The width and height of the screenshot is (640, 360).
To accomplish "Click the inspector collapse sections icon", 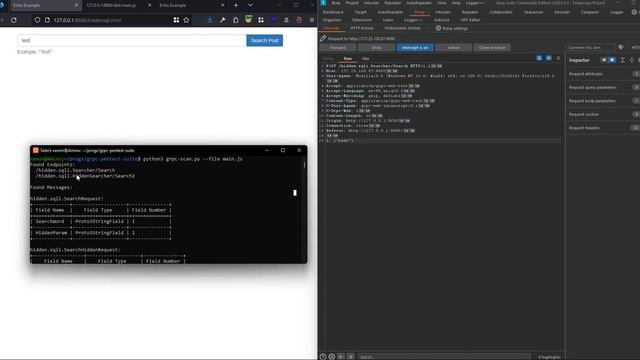I will [622, 60].
